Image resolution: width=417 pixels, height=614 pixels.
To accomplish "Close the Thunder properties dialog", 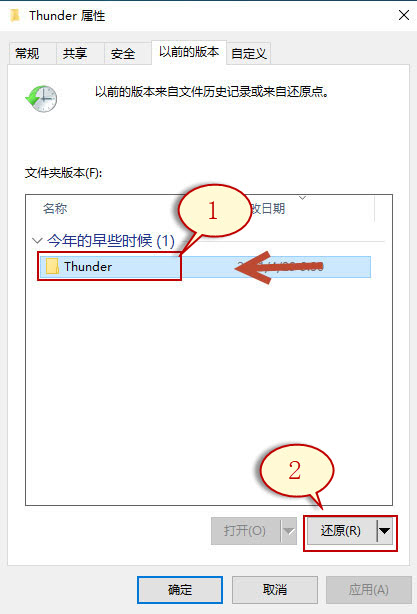I will pos(404,16).
